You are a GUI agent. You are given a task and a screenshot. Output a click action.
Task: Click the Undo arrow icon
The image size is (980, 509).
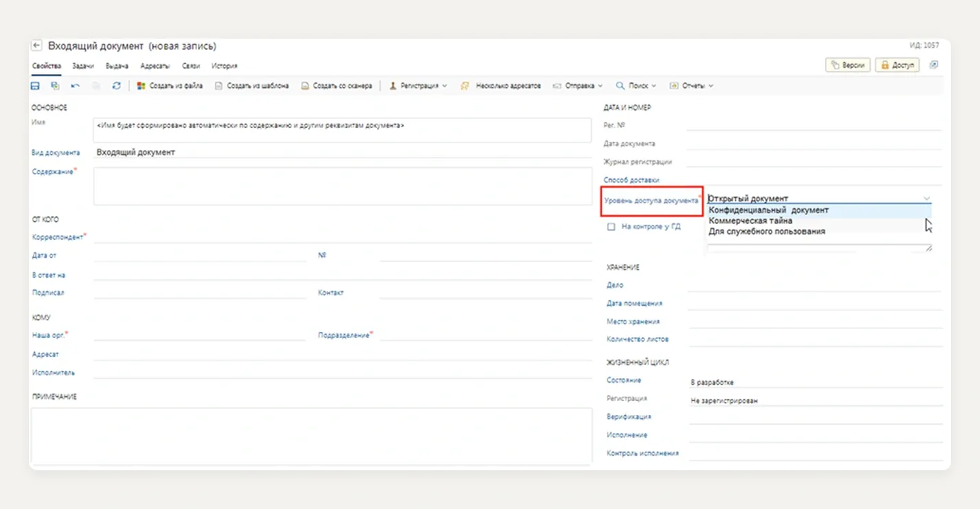pos(75,86)
